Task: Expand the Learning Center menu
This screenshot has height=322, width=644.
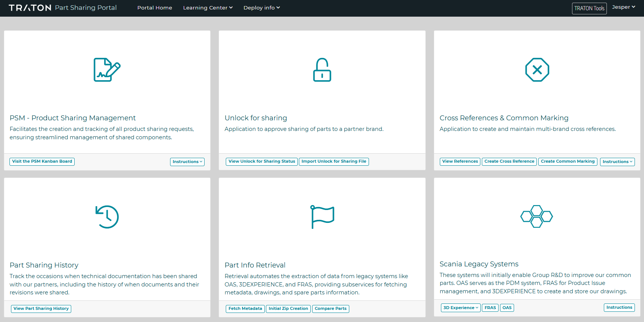Action: (x=208, y=8)
